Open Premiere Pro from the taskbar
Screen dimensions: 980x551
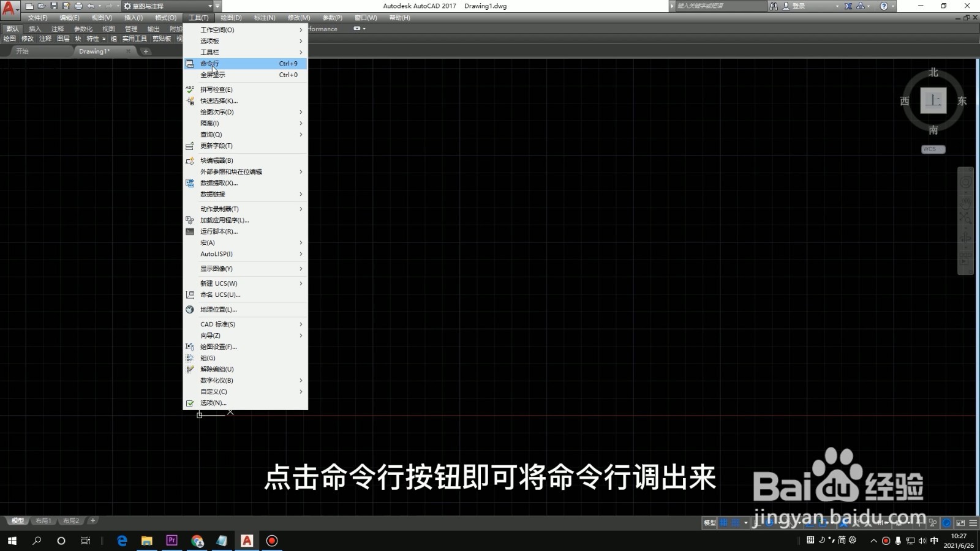pos(172,541)
